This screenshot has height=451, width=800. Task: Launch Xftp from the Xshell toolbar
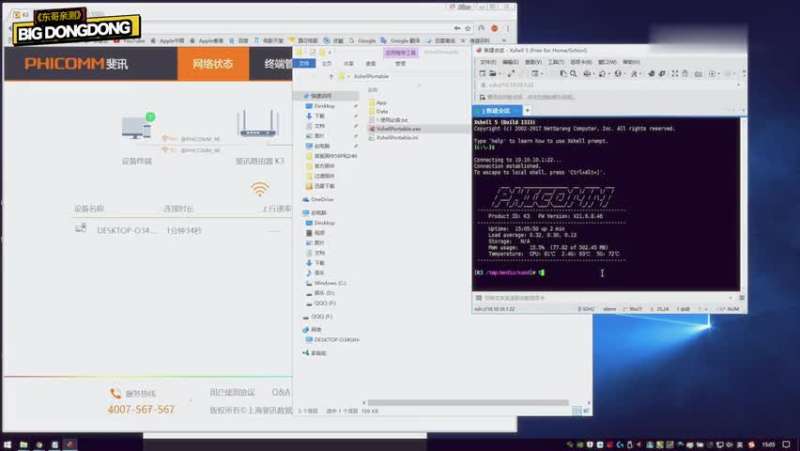662,74
